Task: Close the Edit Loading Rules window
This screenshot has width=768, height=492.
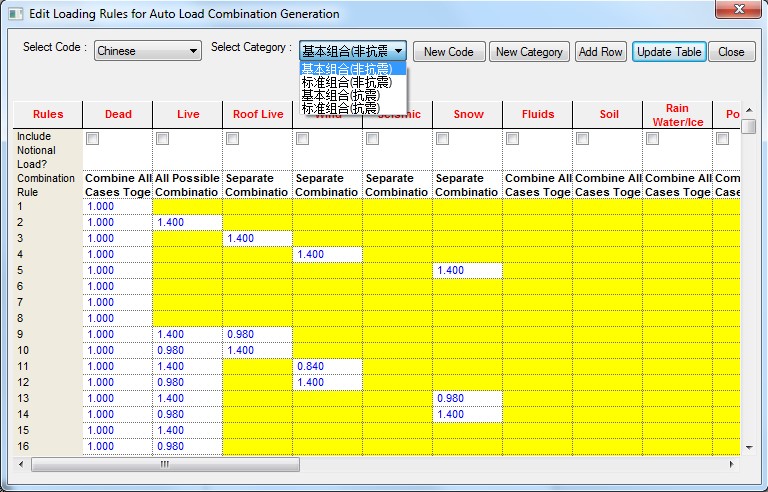Action: [740, 11]
